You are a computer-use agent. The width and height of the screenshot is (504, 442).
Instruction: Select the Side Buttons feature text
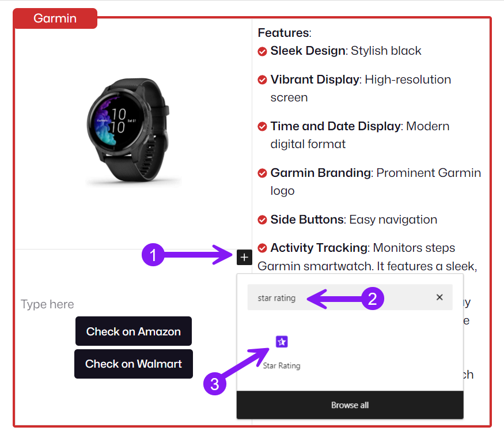[354, 220]
